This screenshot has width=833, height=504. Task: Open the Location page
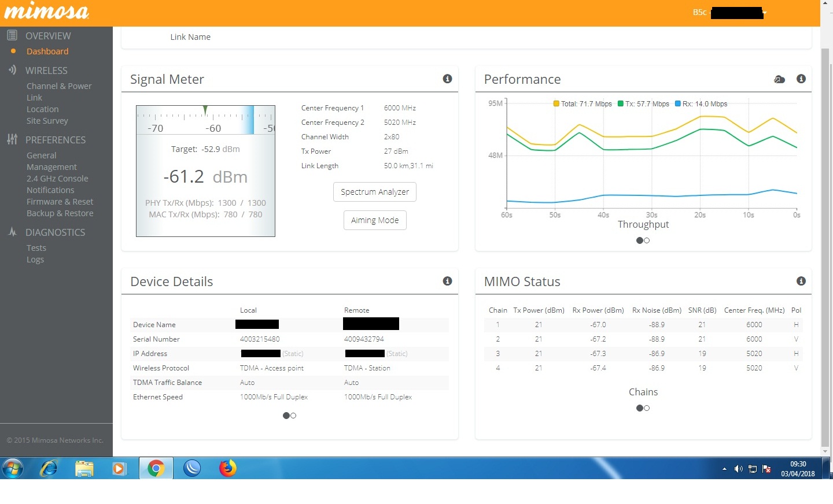pos(43,109)
